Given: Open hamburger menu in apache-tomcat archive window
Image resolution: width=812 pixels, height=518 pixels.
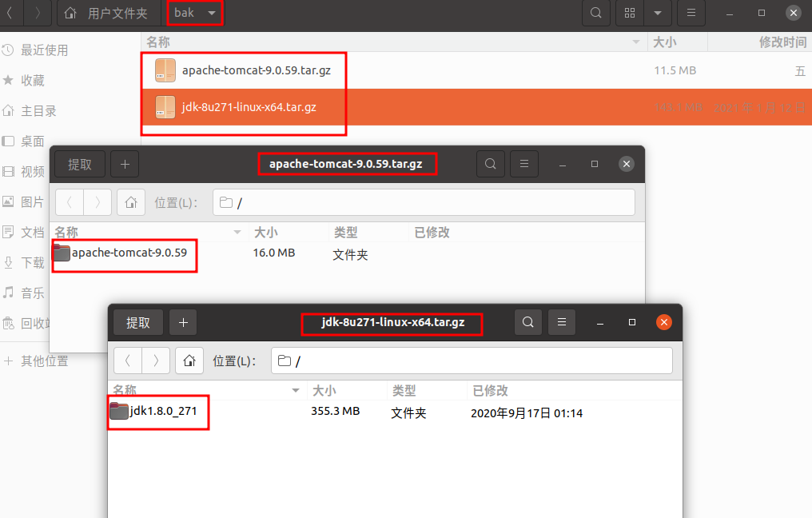Looking at the screenshot, I should pyautogui.click(x=524, y=164).
